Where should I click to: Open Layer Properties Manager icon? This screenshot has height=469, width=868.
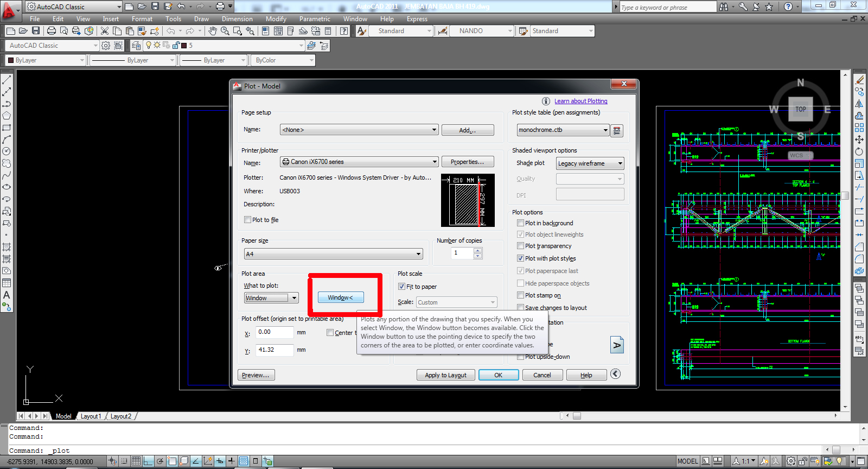point(136,46)
